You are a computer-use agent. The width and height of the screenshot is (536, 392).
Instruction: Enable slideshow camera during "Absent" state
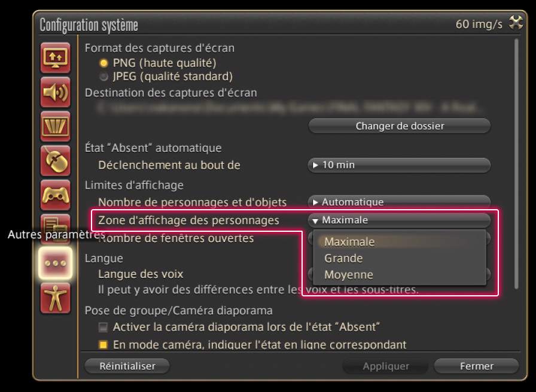click(x=103, y=327)
